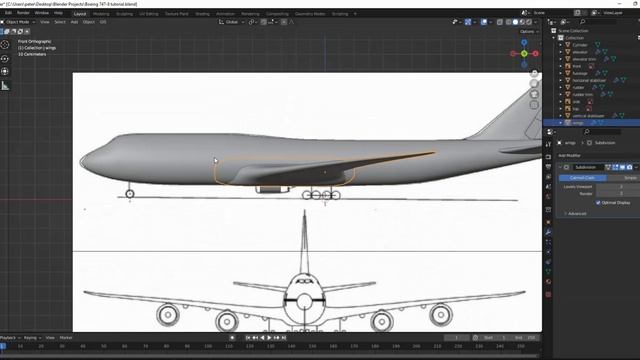This screenshot has height=360, width=640.
Task: Open the World properties tab
Action: (549, 197)
